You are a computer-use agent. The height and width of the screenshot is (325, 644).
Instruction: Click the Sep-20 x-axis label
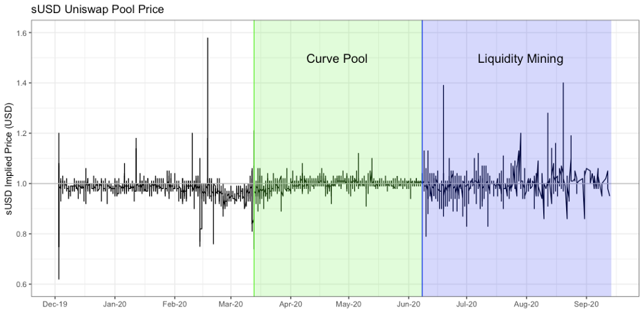coord(586,304)
